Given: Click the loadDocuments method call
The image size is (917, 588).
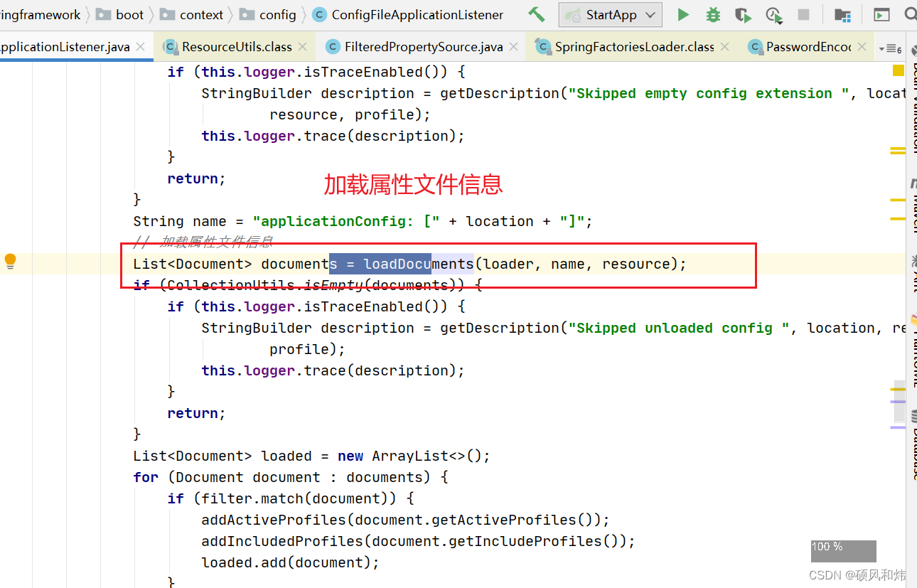Looking at the screenshot, I should 419,264.
